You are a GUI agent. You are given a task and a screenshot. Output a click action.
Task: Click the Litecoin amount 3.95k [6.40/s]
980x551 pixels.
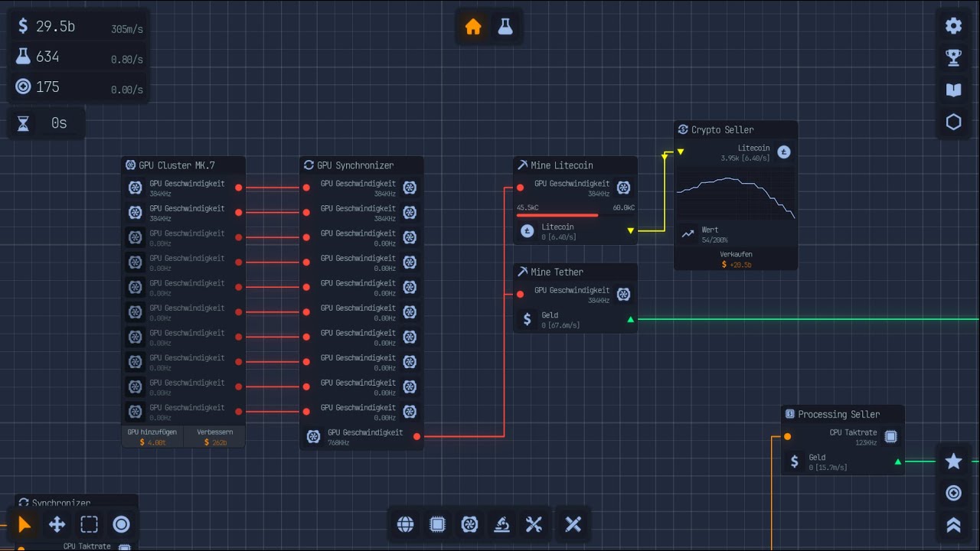click(745, 158)
